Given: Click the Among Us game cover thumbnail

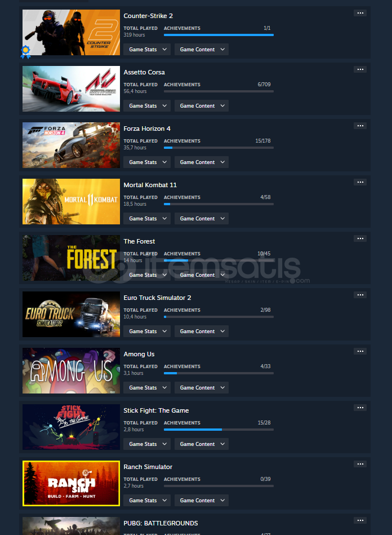Looking at the screenshot, I should tap(71, 370).
